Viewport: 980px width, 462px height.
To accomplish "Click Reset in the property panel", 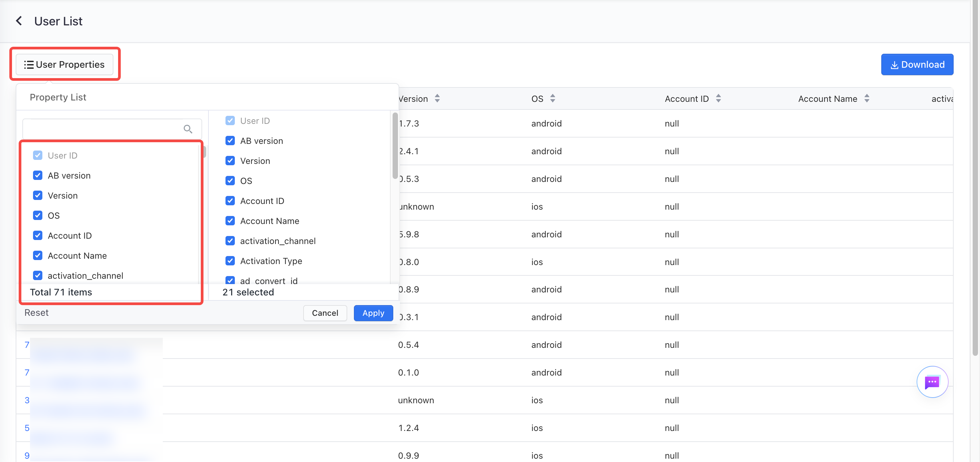I will pyautogui.click(x=36, y=313).
